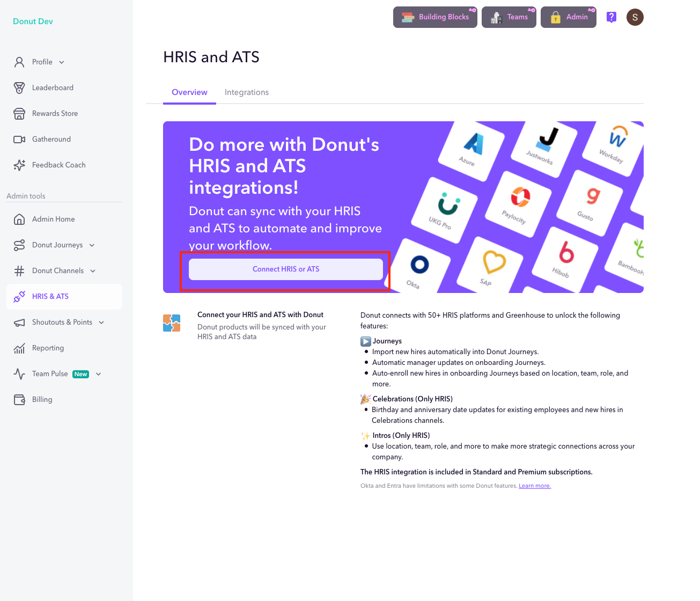Click the Reporting chart icon
The image size is (700, 601).
(19, 348)
